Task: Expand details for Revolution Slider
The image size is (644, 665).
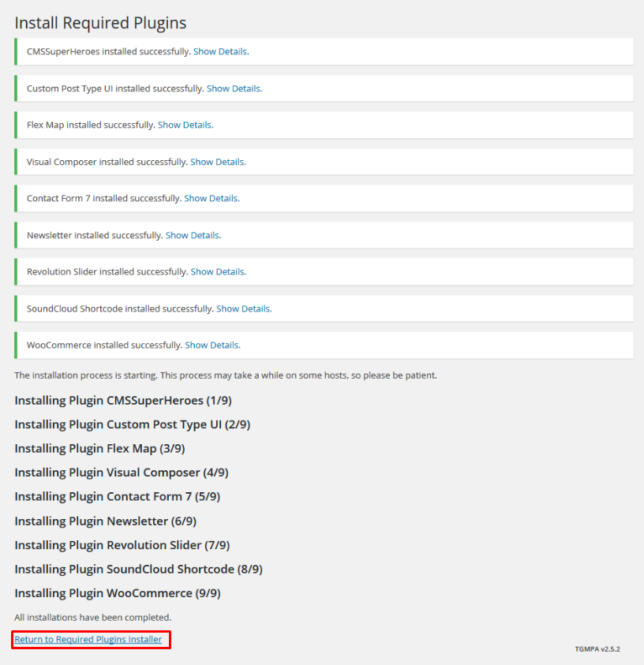Action: pos(218,272)
